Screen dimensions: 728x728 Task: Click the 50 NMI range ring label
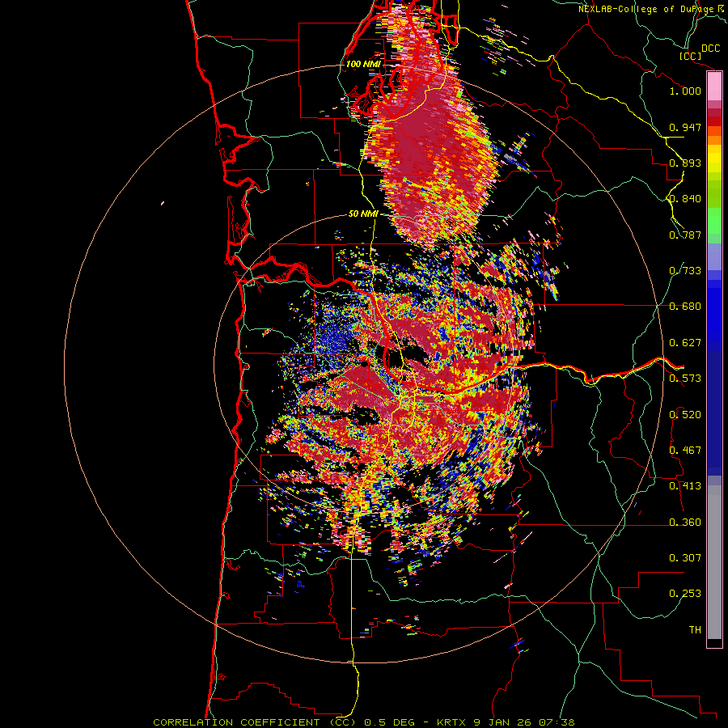pos(363,214)
